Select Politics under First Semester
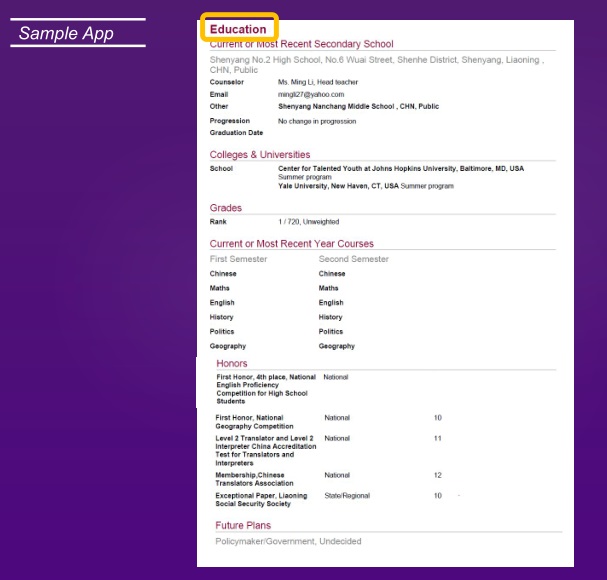Screen dimensions: 607x580 tap(222, 331)
